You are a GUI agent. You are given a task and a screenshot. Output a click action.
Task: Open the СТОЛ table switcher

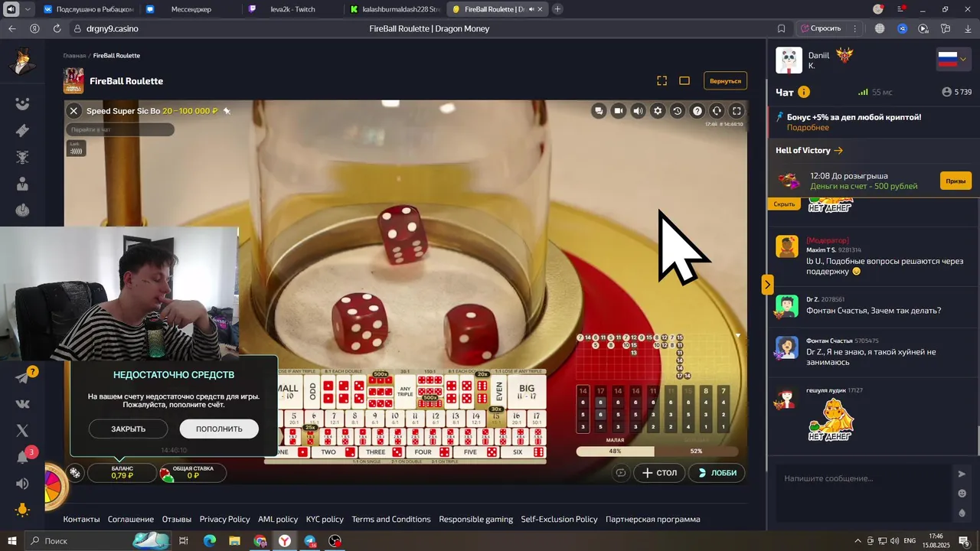point(659,473)
